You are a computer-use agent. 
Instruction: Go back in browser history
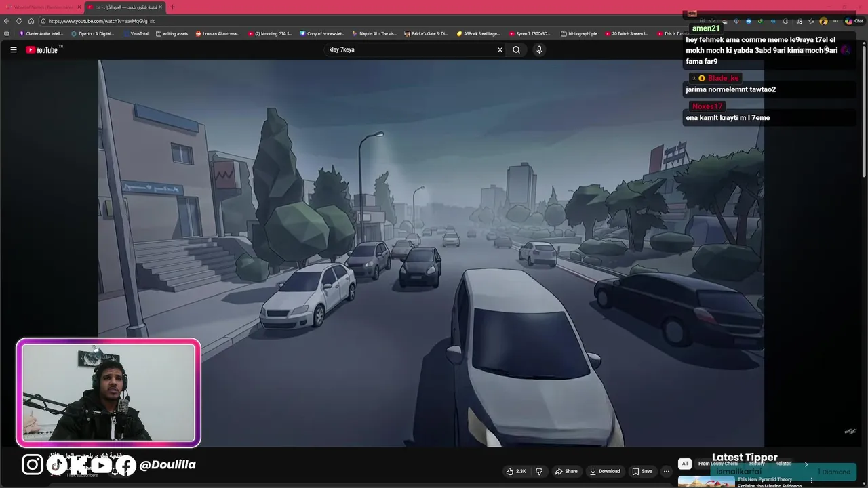(x=7, y=21)
